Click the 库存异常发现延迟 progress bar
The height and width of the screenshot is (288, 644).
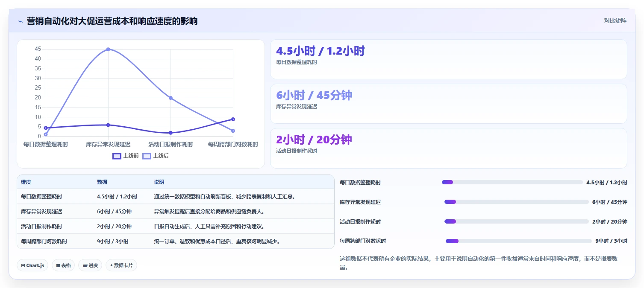516,202
